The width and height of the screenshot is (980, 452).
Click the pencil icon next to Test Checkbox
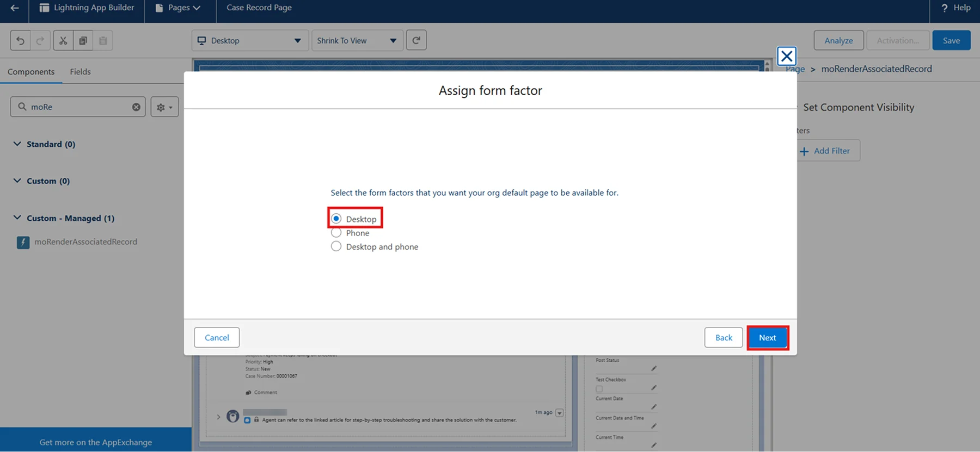click(654, 388)
